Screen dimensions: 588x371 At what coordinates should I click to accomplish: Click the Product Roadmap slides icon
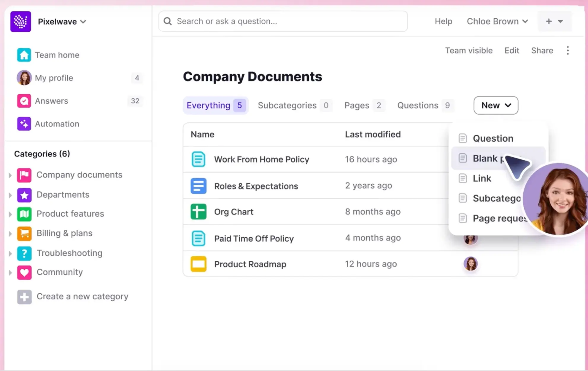click(198, 264)
